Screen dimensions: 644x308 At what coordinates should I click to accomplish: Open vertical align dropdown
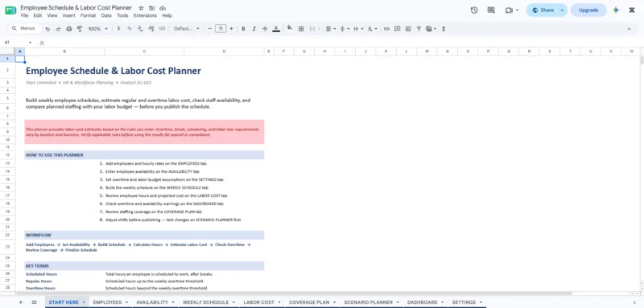(345, 29)
